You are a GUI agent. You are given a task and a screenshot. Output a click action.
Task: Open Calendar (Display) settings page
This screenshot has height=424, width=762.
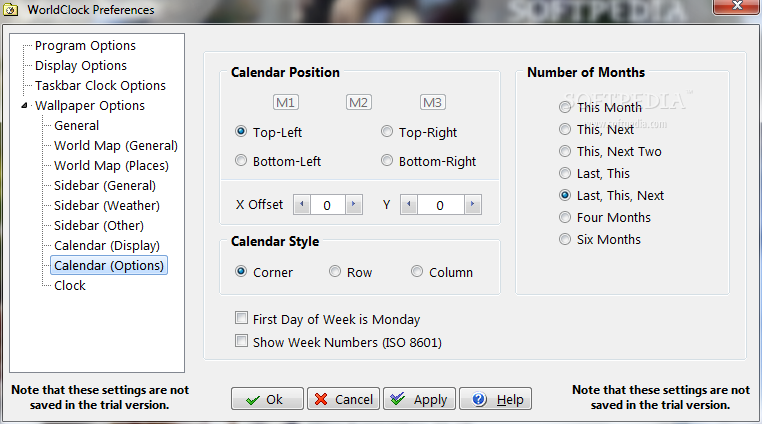[x=107, y=246]
